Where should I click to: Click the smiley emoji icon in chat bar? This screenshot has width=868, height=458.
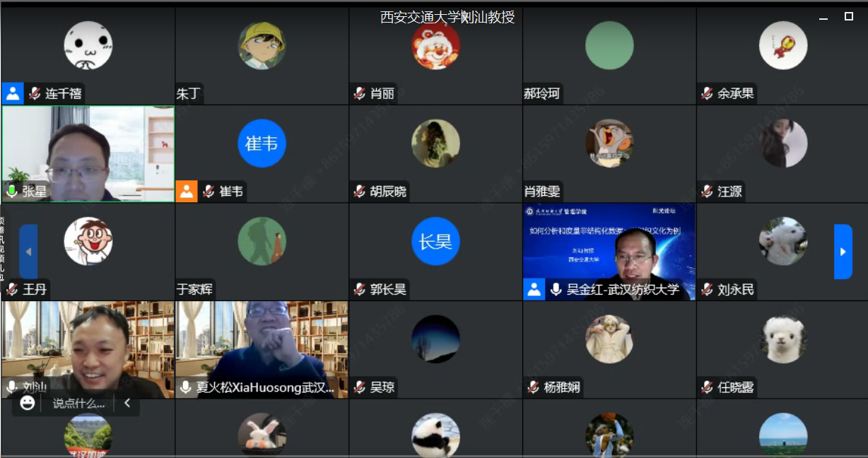[x=28, y=403]
